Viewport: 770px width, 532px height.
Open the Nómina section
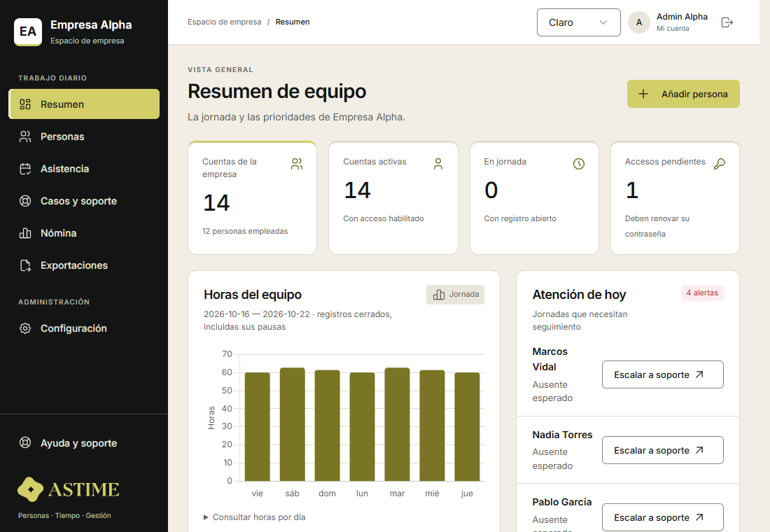coord(84,233)
